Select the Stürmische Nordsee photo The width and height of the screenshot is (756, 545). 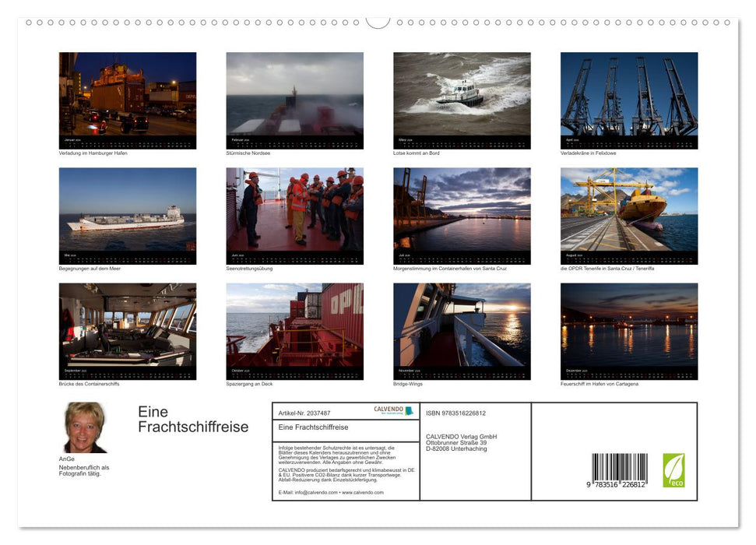tap(294, 95)
